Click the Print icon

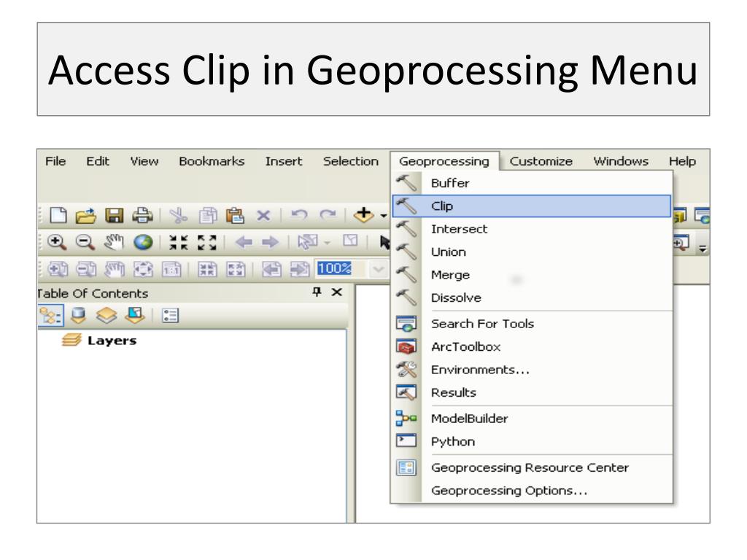(142, 215)
